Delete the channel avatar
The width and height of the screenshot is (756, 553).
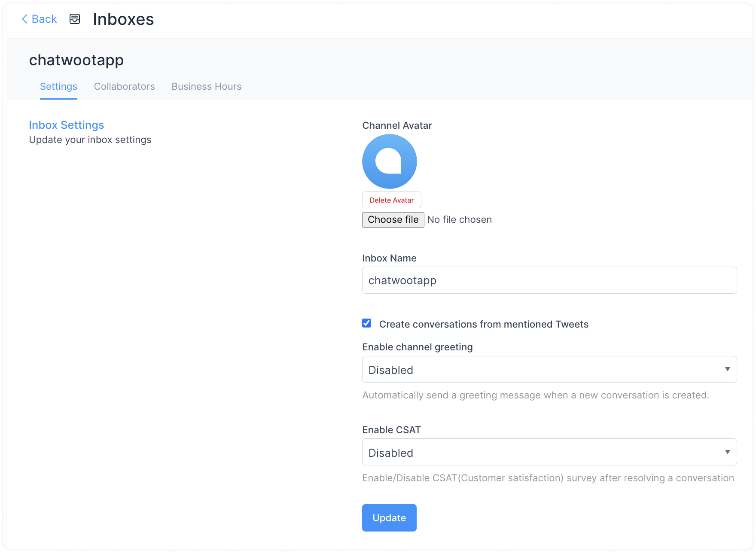tap(392, 200)
